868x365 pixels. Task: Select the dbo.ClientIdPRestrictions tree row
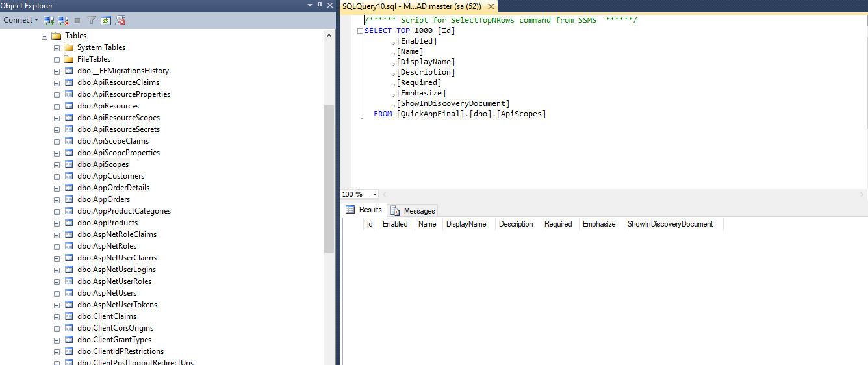click(x=120, y=351)
